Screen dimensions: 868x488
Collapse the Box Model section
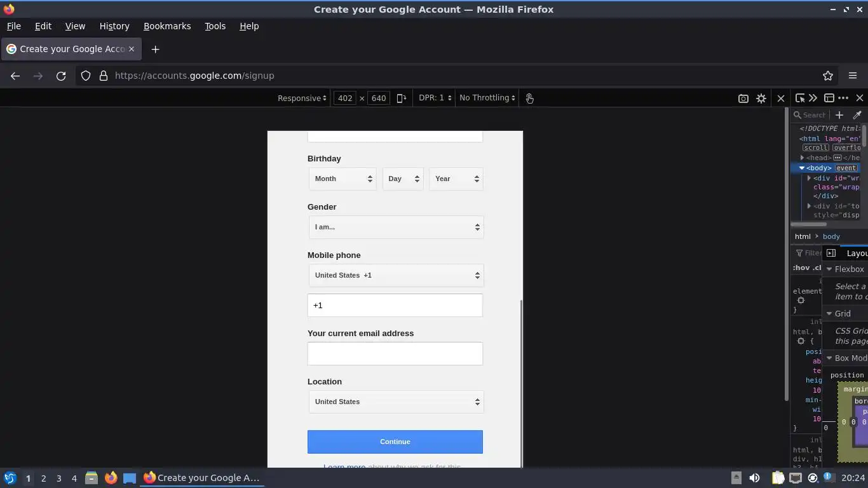(829, 358)
